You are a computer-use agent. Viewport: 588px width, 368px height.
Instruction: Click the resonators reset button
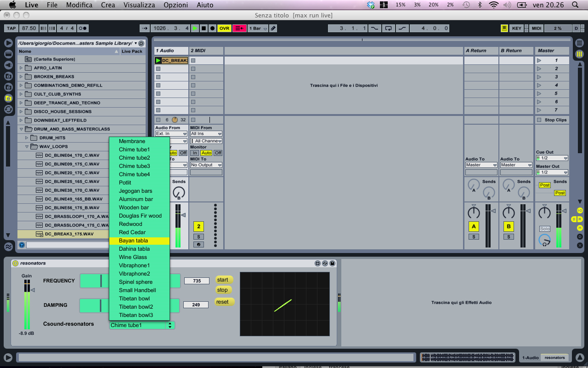coord(225,302)
